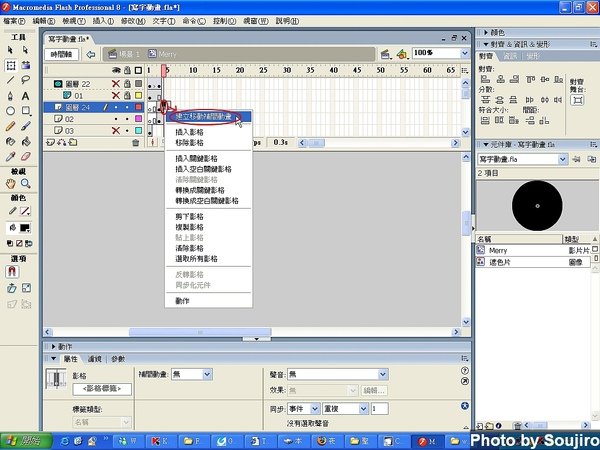600x450 pixels.
Task: Click the stroke color swatch
Action: pos(25,211)
